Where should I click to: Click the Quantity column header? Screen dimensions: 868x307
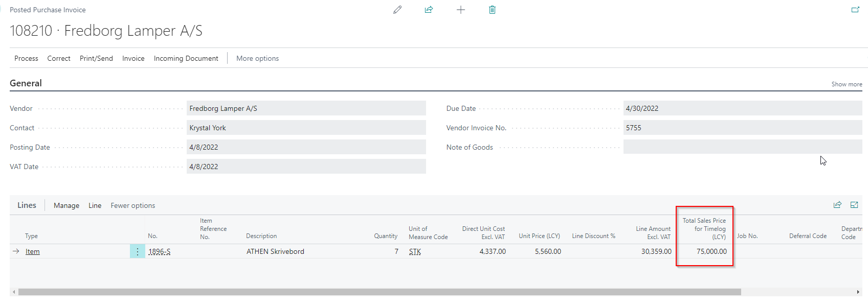click(x=386, y=236)
